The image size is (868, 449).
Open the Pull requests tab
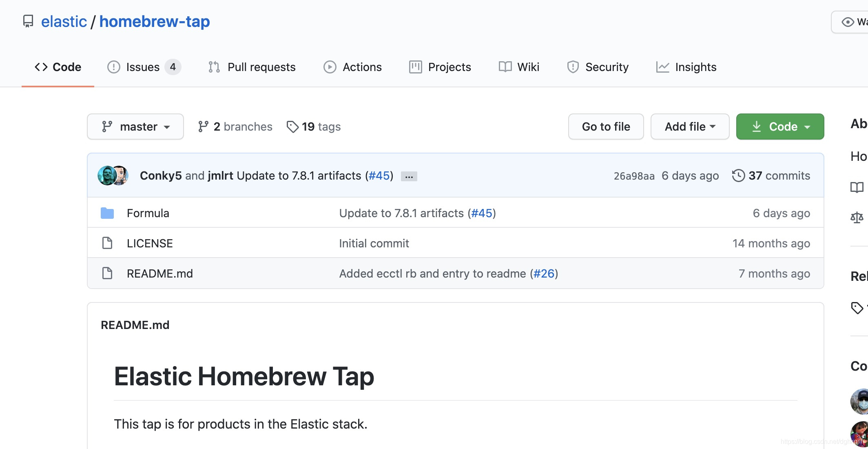(252, 67)
